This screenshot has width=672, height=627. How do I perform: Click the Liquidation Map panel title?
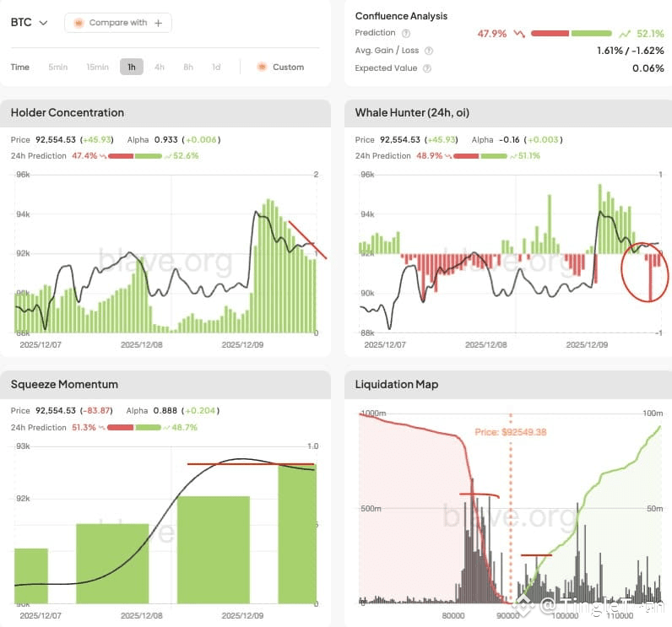tap(397, 384)
